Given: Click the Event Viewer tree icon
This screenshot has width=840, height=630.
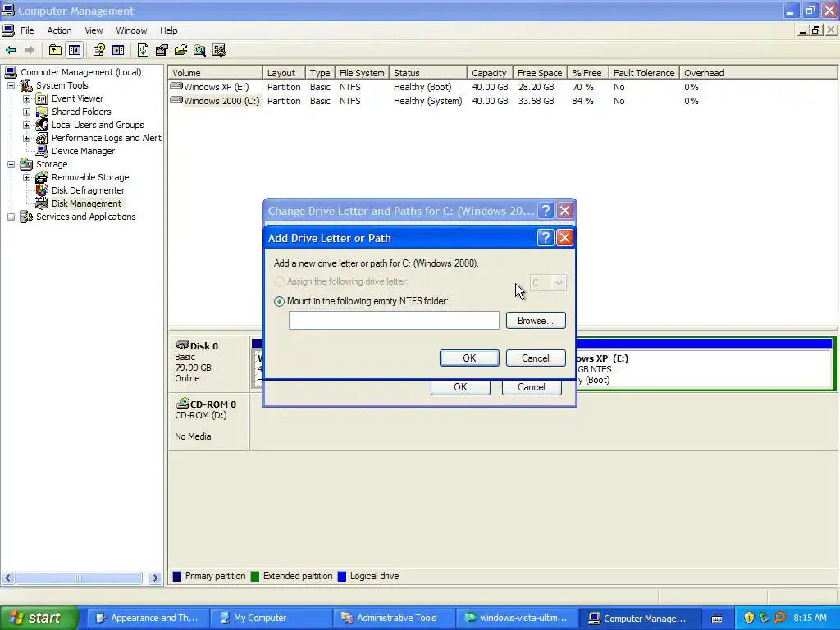Looking at the screenshot, I should click(42, 98).
